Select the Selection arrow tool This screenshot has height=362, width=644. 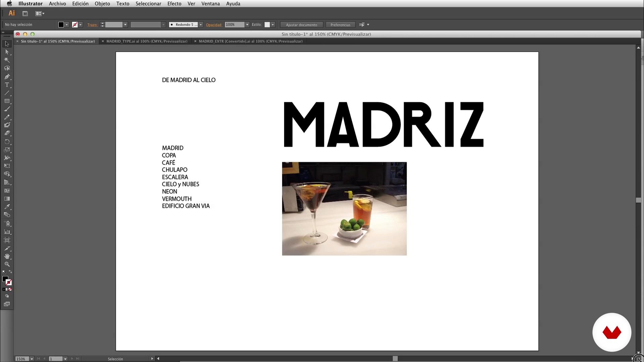7,44
